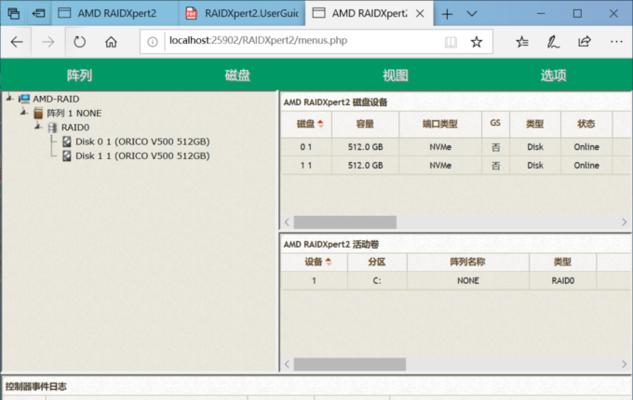Go back with the browser back arrow
Screen dimensions: 633x400
[x=17, y=42]
